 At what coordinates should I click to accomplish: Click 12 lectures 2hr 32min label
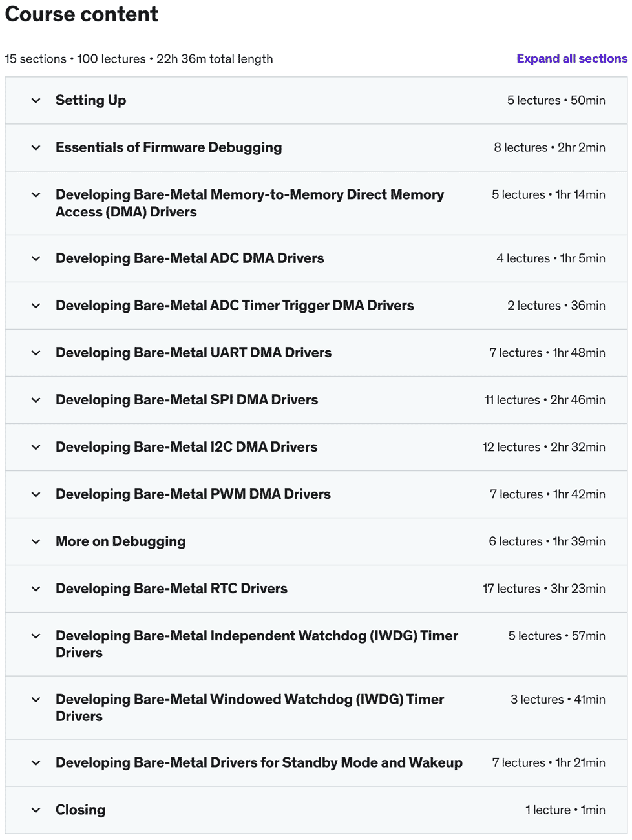point(544,447)
